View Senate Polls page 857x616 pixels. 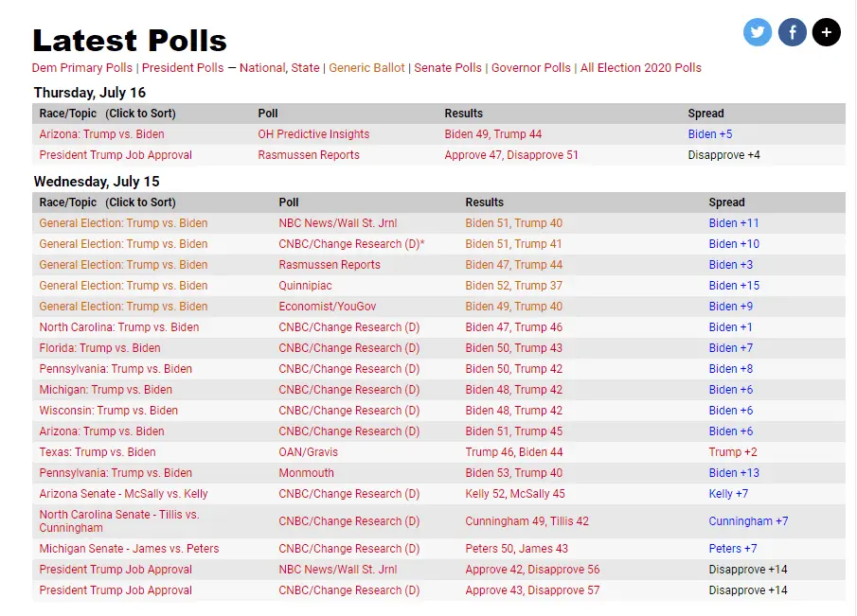coord(448,68)
